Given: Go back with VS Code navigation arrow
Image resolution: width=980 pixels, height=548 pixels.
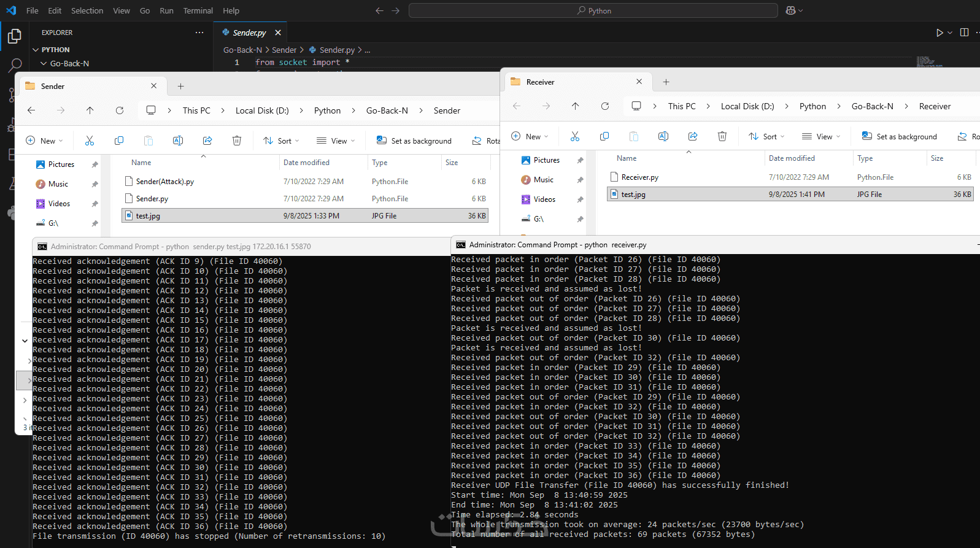Looking at the screenshot, I should tap(379, 10).
